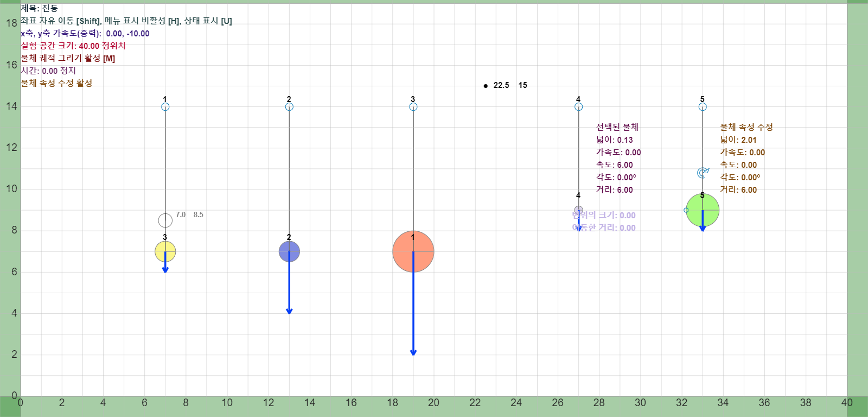Click the pivot circle above the gray ball
Screen dimensions: 868x417
click(x=578, y=107)
